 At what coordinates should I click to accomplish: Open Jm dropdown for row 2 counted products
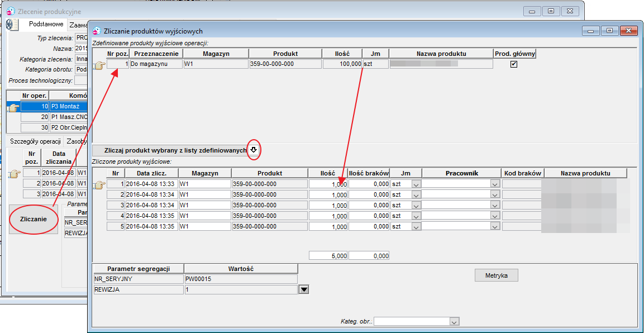click(x=416, y=194)
